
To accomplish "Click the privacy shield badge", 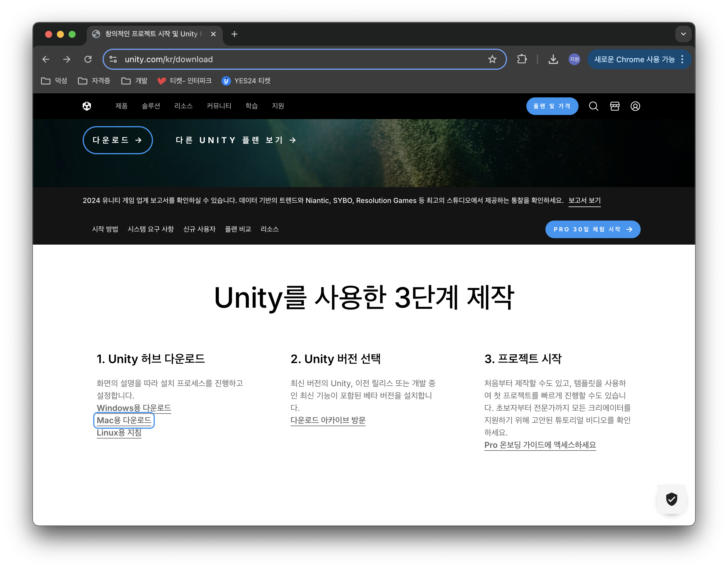I will point(671,499).
